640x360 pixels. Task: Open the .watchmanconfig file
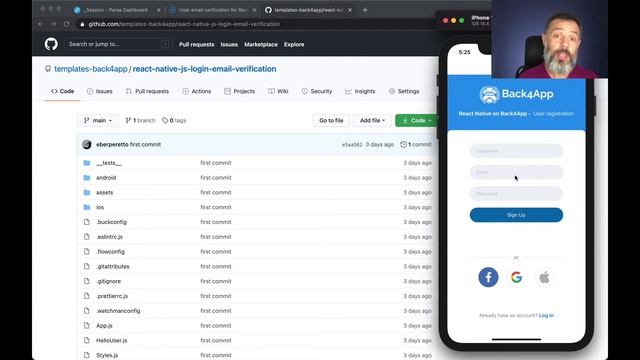pyautogui.click(x=118, y=311)
